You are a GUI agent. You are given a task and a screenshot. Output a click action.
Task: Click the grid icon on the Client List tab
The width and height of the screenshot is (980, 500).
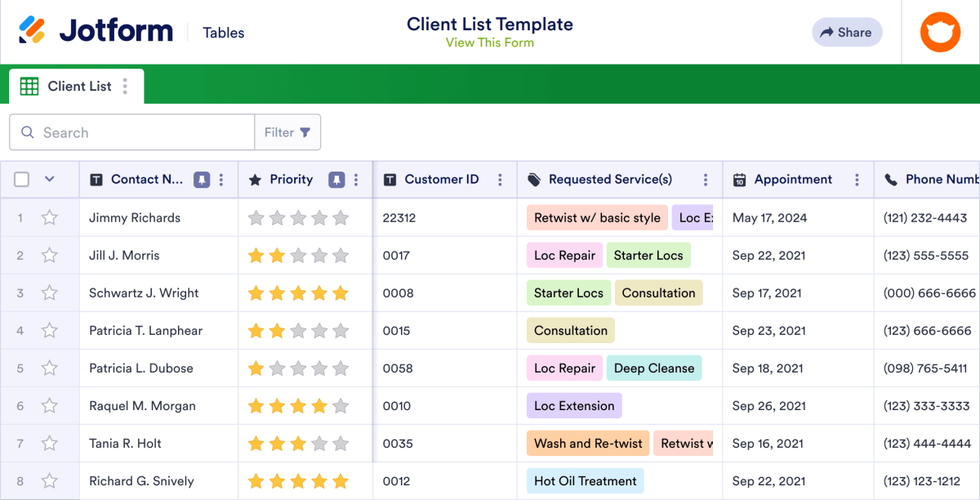click(x=29, y=86)
